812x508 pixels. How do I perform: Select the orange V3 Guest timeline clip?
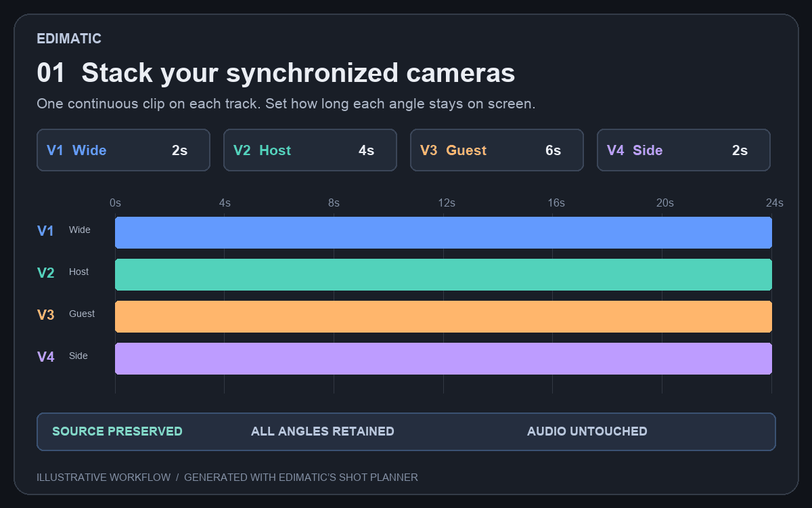tap(443, 316)
